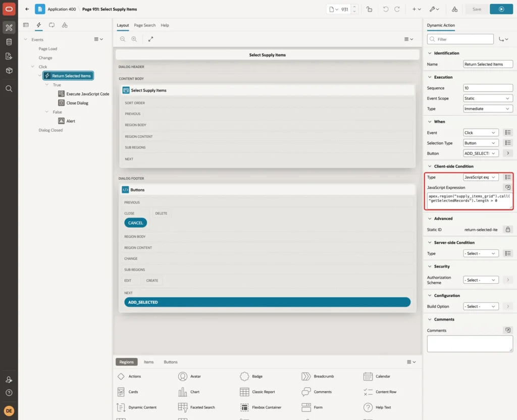Click the Oracle logo home icon

click(x=9, y=9)
